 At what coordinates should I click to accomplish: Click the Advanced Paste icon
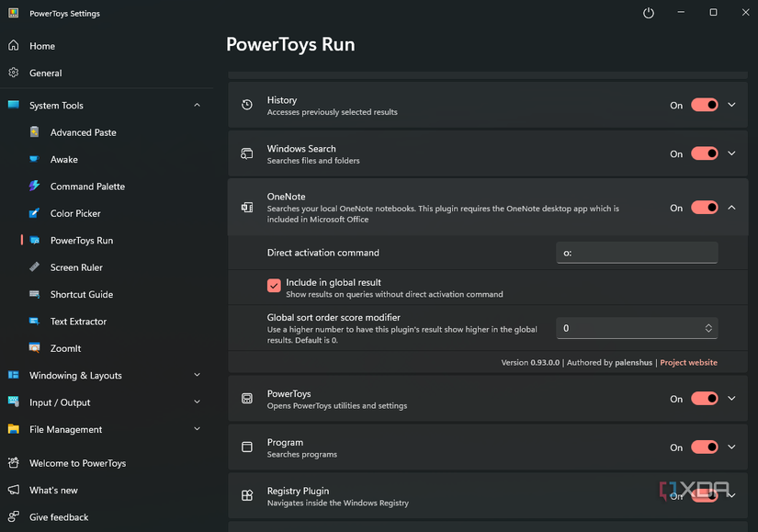pos(34,132)
